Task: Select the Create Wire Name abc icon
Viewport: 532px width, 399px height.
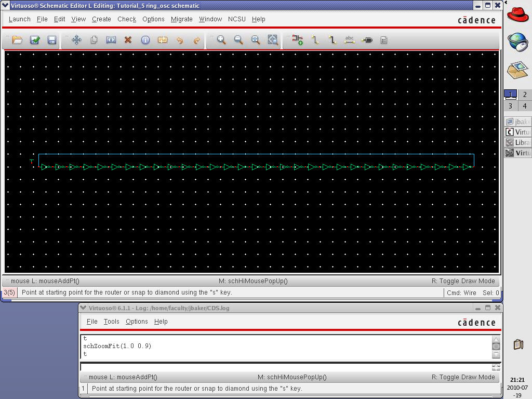Action: pos(350,40)
